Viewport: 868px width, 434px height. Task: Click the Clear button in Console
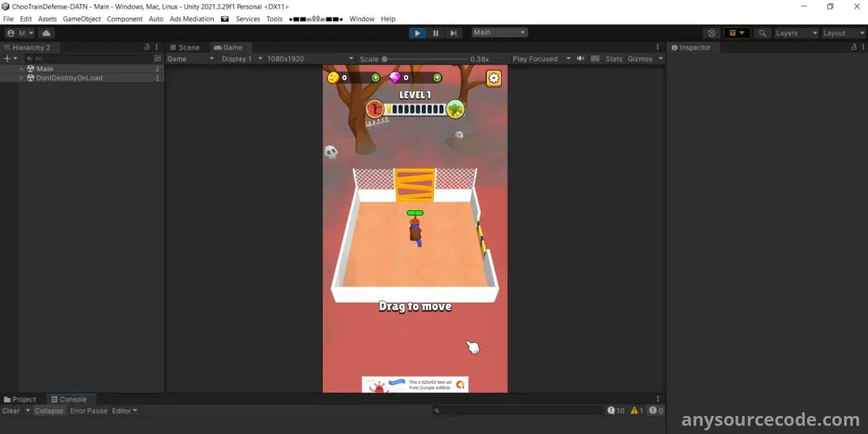pyautogui.click(x=11, y=410)
